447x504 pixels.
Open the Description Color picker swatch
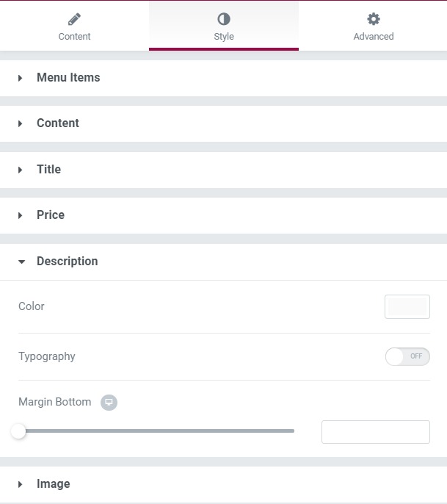point(407,306)
